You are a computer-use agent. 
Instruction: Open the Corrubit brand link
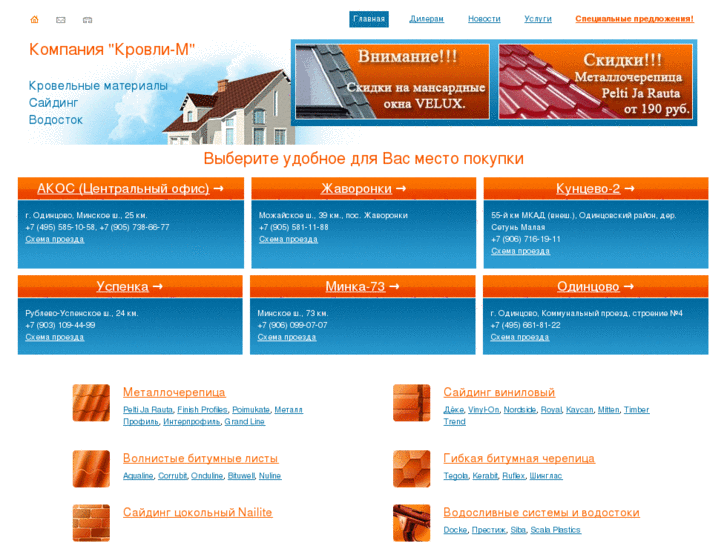point(172,476)
